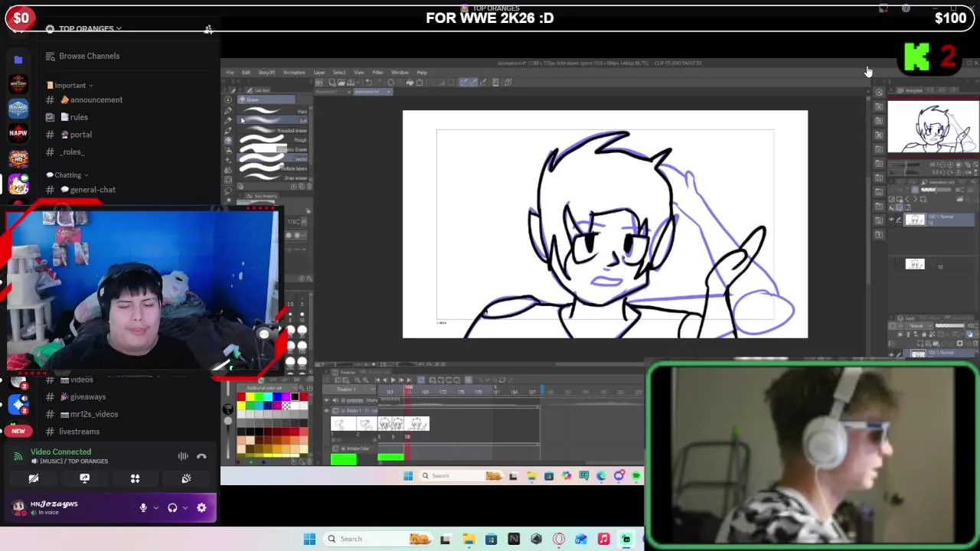980x551 pixels.
Task: Collapse the Important channel category
Action: 69,85
